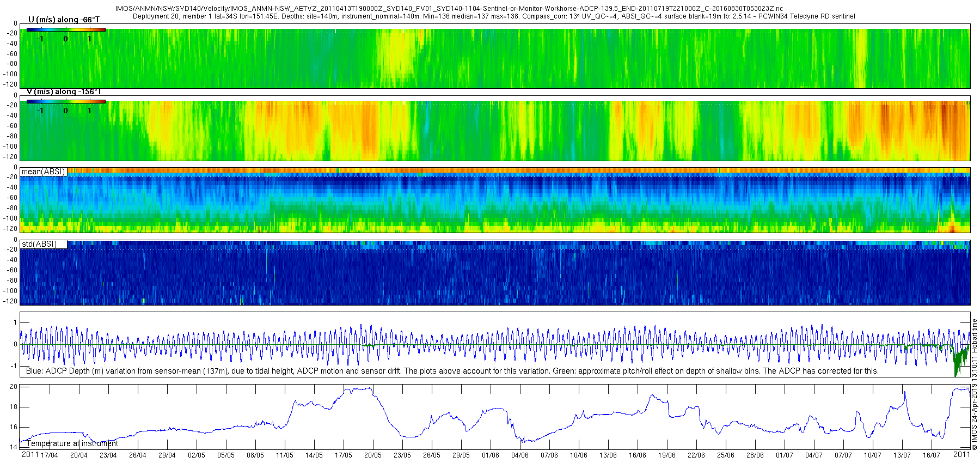Click the 20/05 date tick on time axis
Screen dimensions: 980x463
point(373,455)
